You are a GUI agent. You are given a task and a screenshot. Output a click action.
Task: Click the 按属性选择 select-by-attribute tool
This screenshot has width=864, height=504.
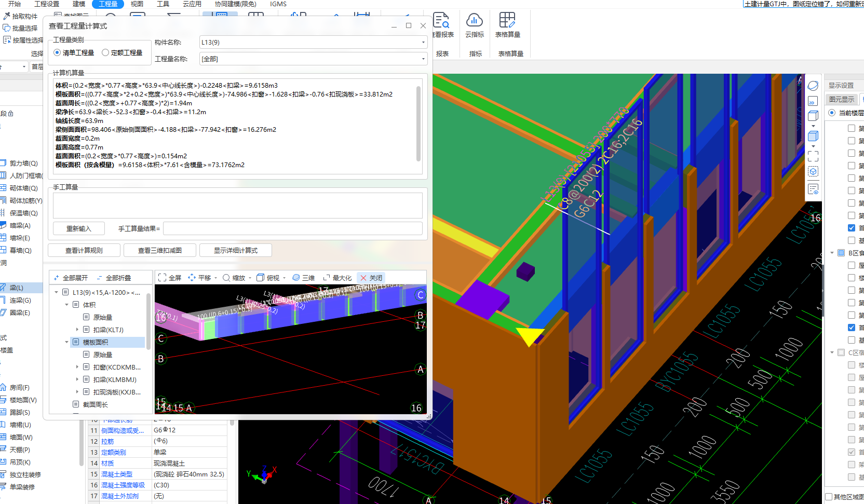coord(23,40)
